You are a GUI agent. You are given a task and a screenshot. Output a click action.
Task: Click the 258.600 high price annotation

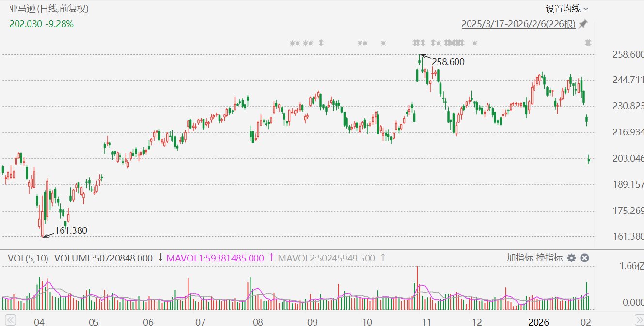click(445, 62)
